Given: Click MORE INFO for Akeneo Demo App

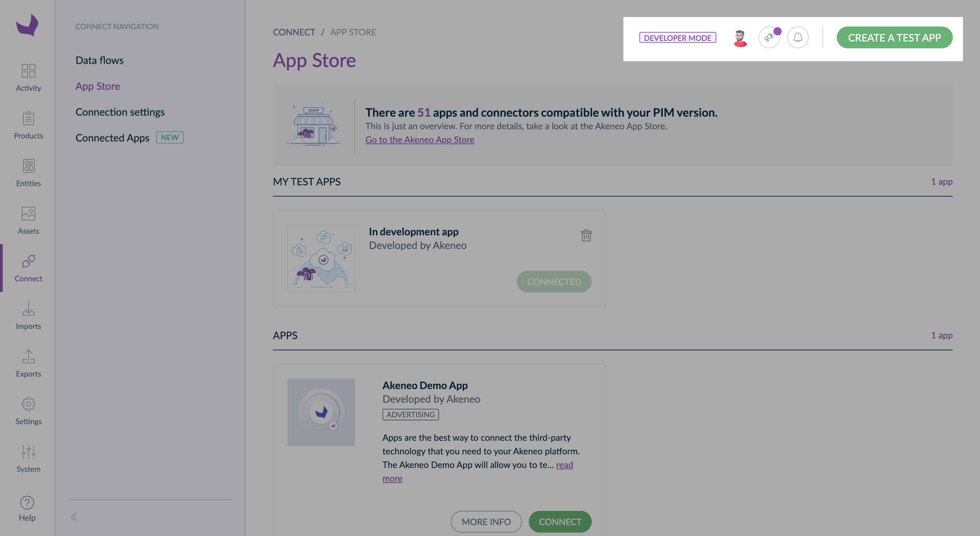Looking at the screenshot, I should pos(486,522).
